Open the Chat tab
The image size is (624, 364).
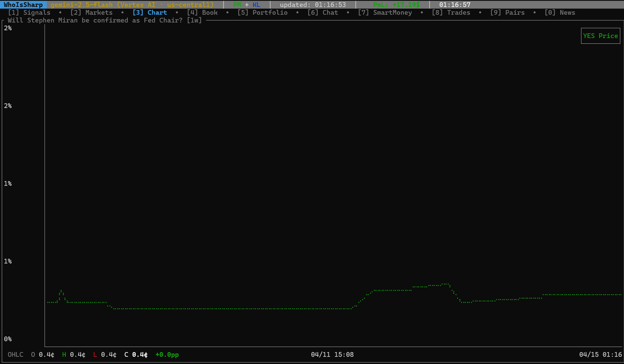tap(323, 12)
